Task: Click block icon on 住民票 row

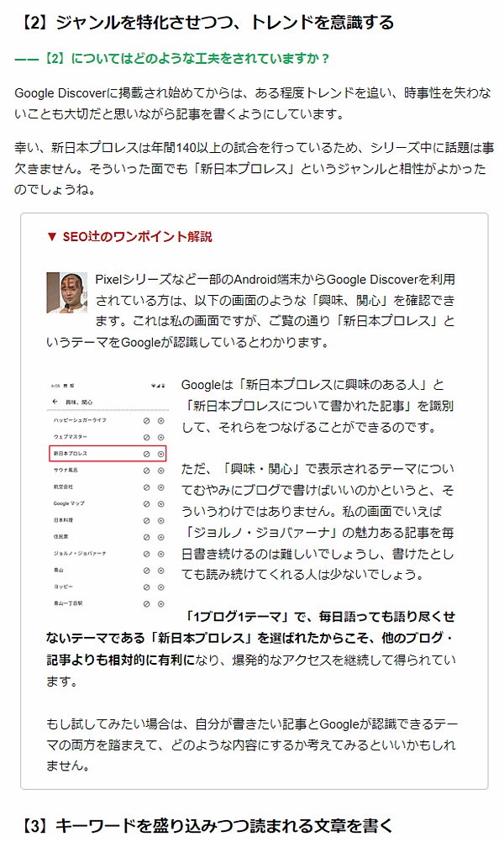Action: (146, 537)
